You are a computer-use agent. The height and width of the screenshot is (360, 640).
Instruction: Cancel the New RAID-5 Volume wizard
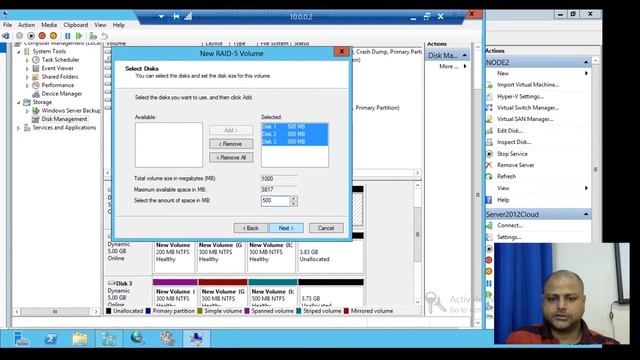pyautogui.click(x=326, y=228)
